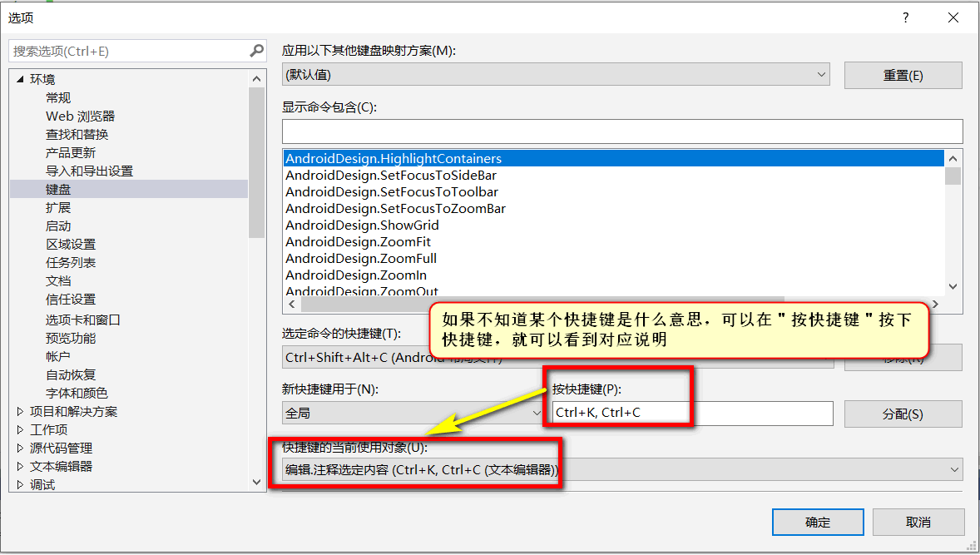Screen dimensions: 980x555
Task: Open the keyboard mapping scheme dropdown
Action: click(556, 74)
